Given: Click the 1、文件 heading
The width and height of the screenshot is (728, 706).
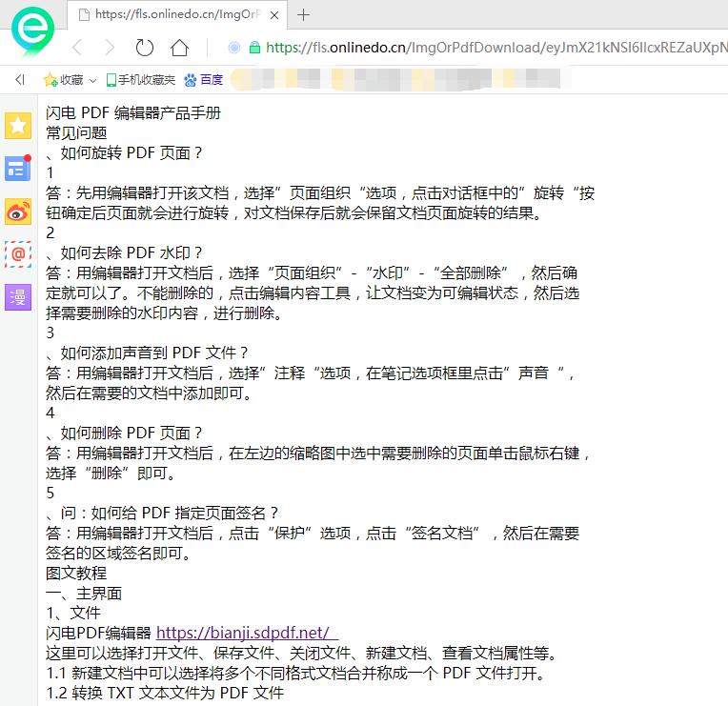Looking at the screenshot, I should (73, 613).
